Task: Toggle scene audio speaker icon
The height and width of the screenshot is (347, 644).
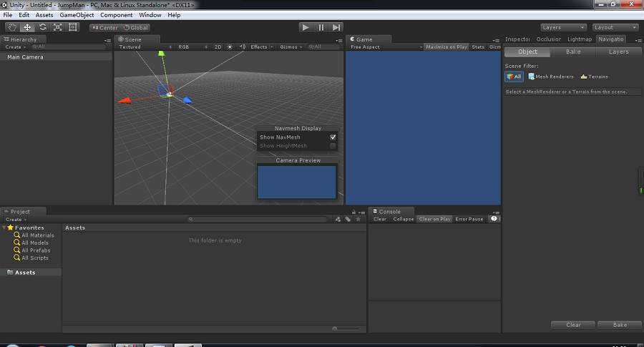Action: 243,47
